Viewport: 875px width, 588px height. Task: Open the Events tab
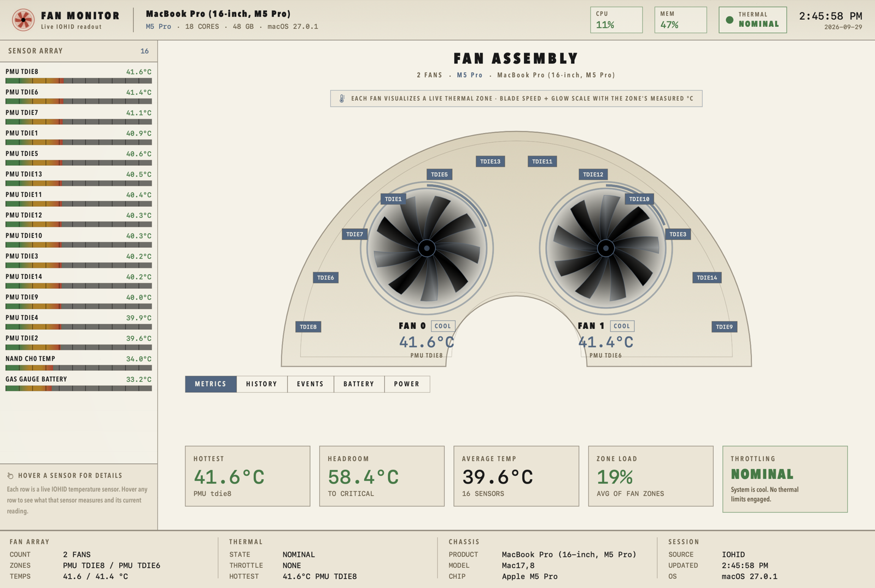tap(310, 384)
